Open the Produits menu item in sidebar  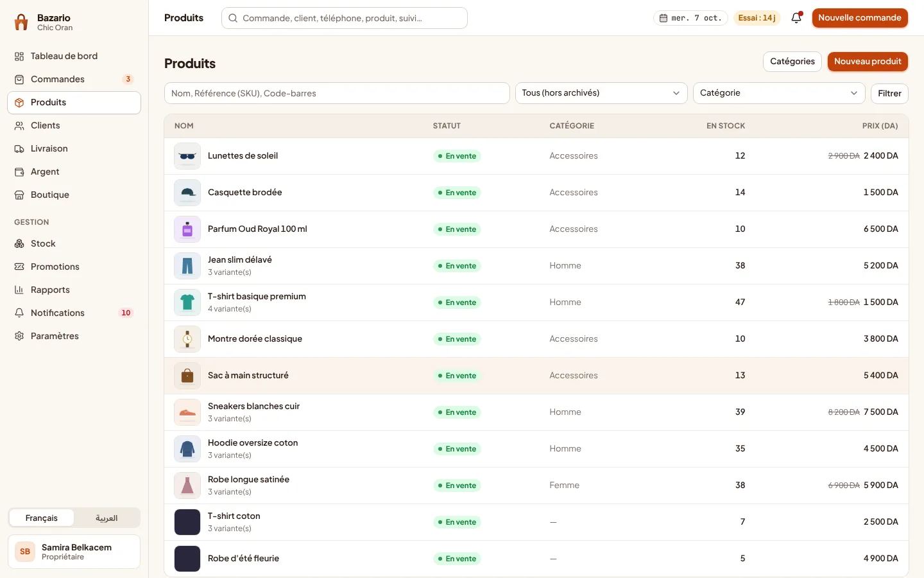coord(74,103)
